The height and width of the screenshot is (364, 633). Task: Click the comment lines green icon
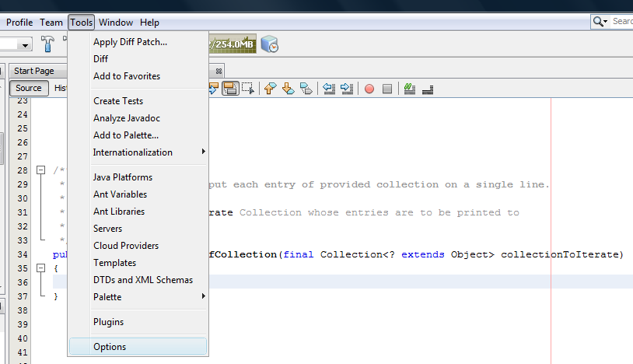[410, 89]
